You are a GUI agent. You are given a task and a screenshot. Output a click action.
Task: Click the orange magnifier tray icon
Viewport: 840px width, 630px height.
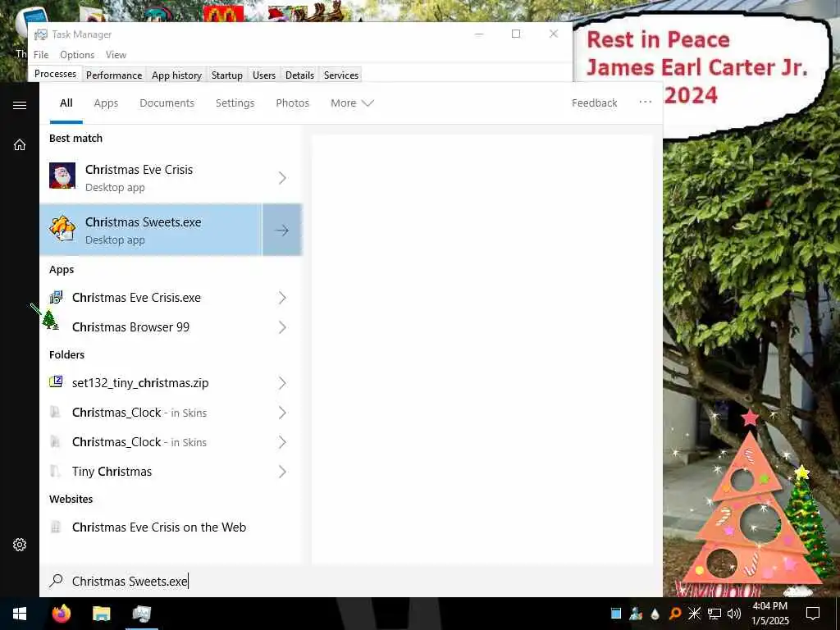(675, 614)
